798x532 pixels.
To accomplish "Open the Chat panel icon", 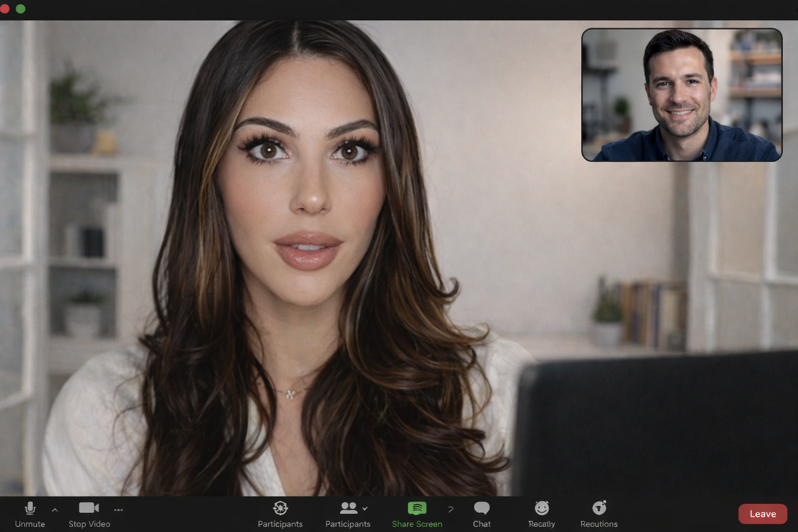I will tap(481, 507).
